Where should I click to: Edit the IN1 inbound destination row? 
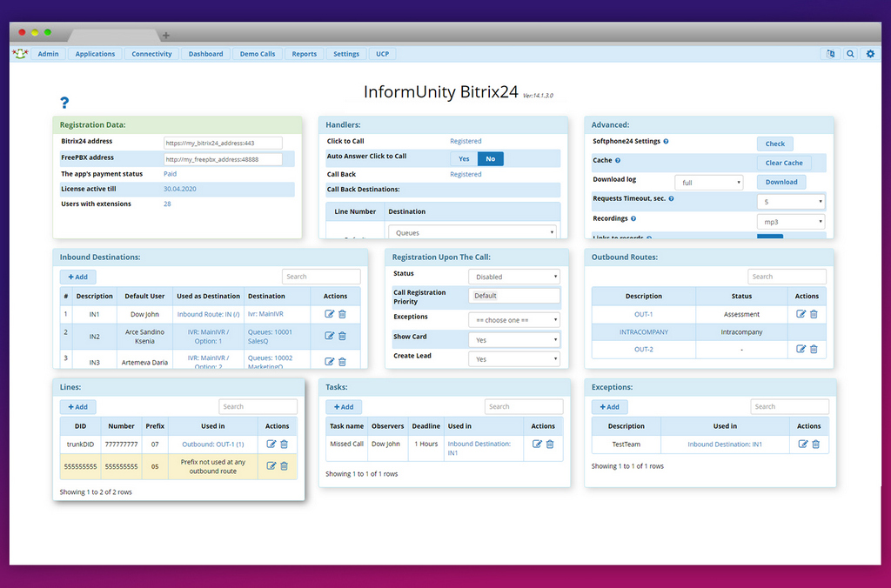coord(330,314)
